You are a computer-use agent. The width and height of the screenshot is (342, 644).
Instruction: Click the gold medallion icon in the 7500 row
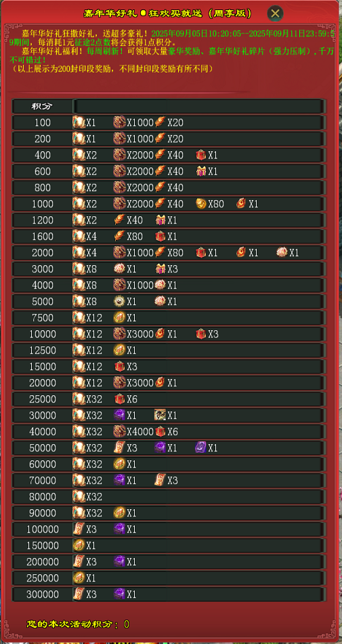pos(119,317)
